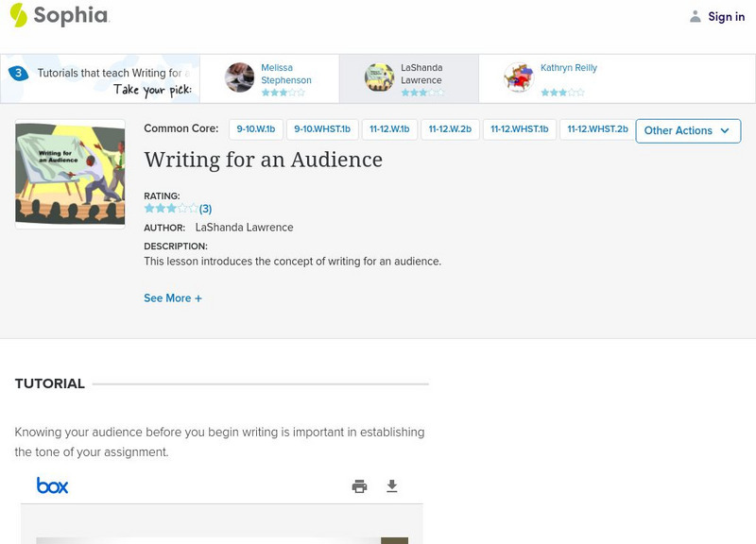The height and width of the screenshot is (544, 756).
Task: Click the Sign in link
Action: (726, 16)
